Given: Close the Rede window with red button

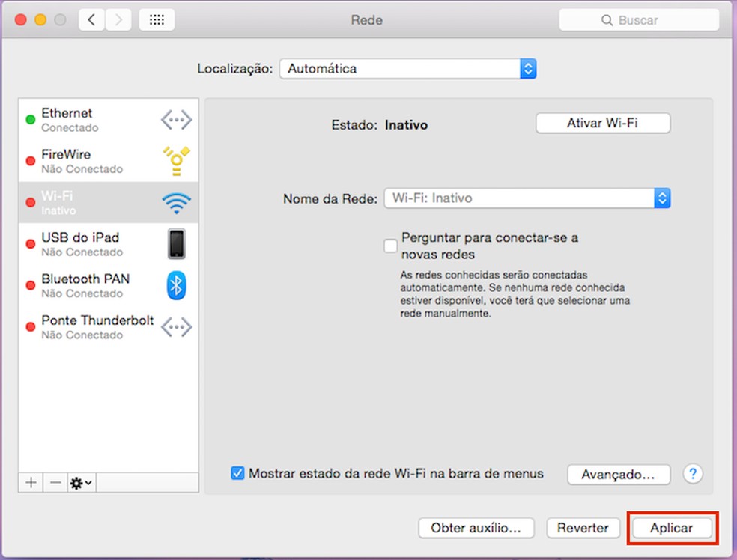Looking at the screenshot, I should (x=20, y=19).
